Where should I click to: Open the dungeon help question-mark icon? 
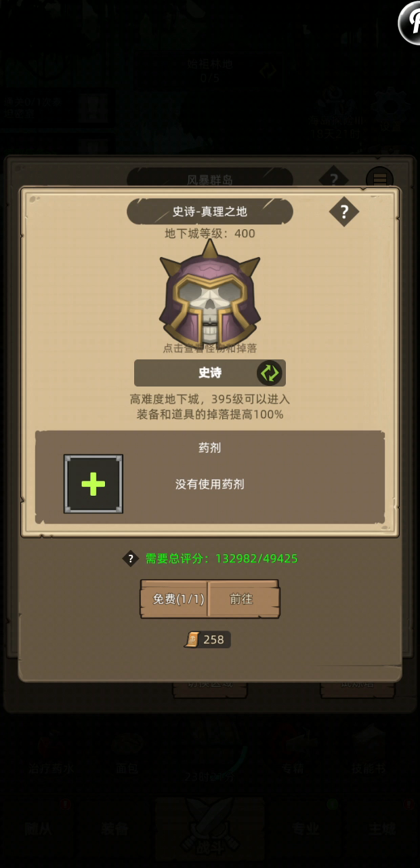click(344, 212)
